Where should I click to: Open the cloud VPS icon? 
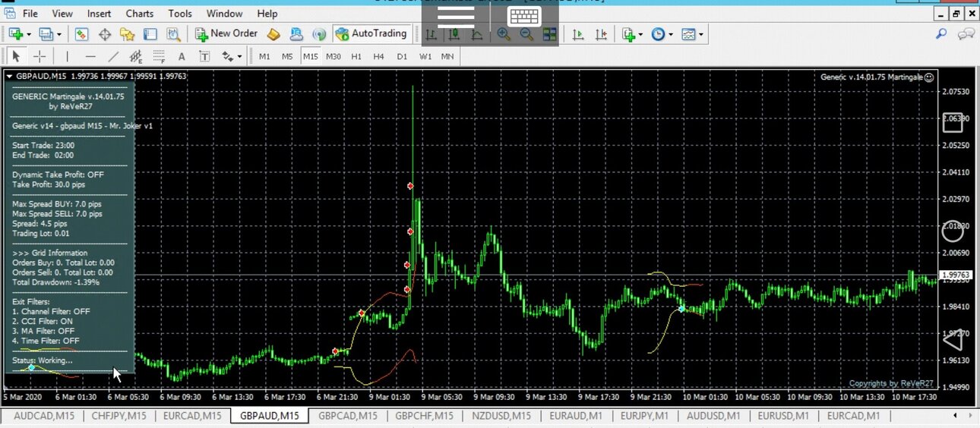(x=296, y=34)
